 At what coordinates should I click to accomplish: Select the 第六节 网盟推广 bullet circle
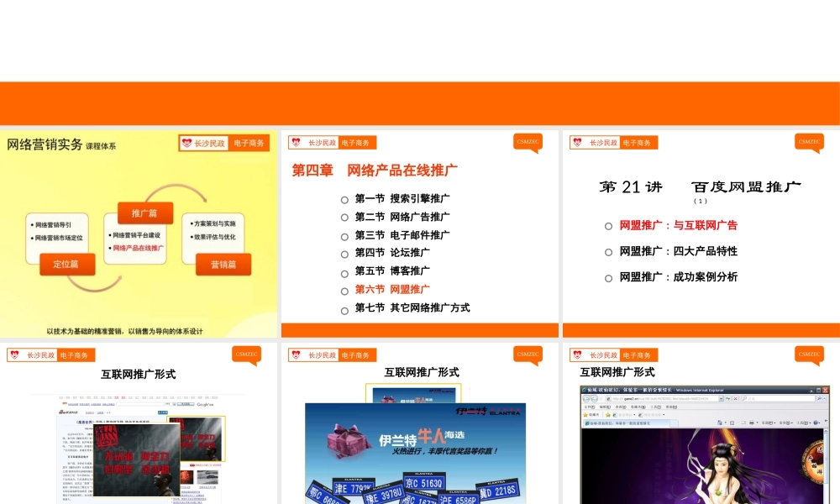coord(344,290)
